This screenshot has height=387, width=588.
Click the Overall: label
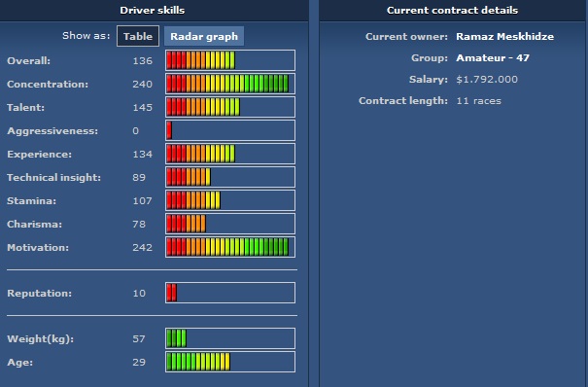point(28,60)
